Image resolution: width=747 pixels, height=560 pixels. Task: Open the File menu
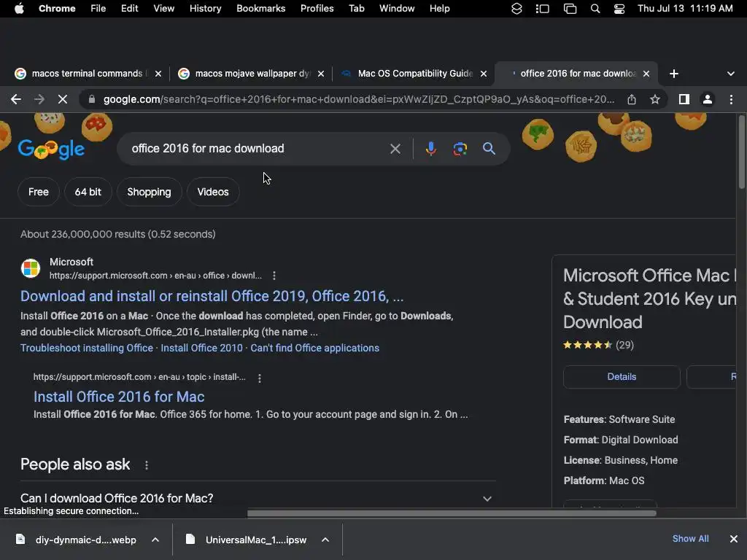coord(98,9)
